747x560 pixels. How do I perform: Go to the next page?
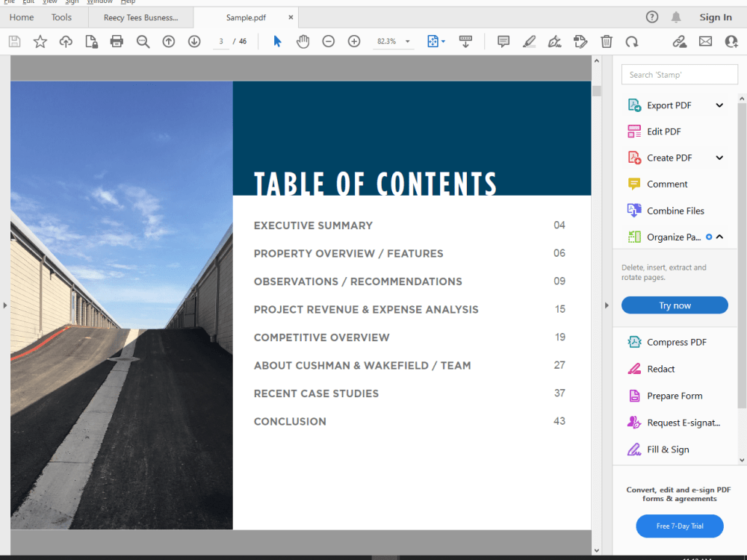pyautogui.click(x=194, y=41)
